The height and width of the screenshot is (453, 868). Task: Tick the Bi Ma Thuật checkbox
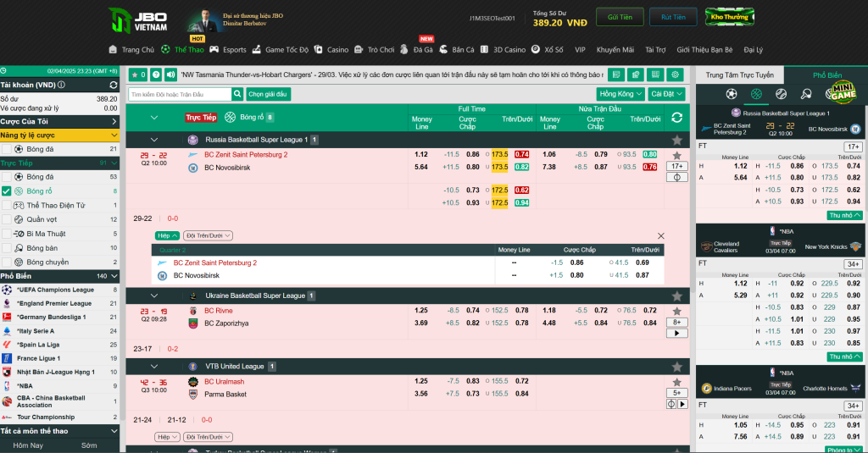[7, 234]
